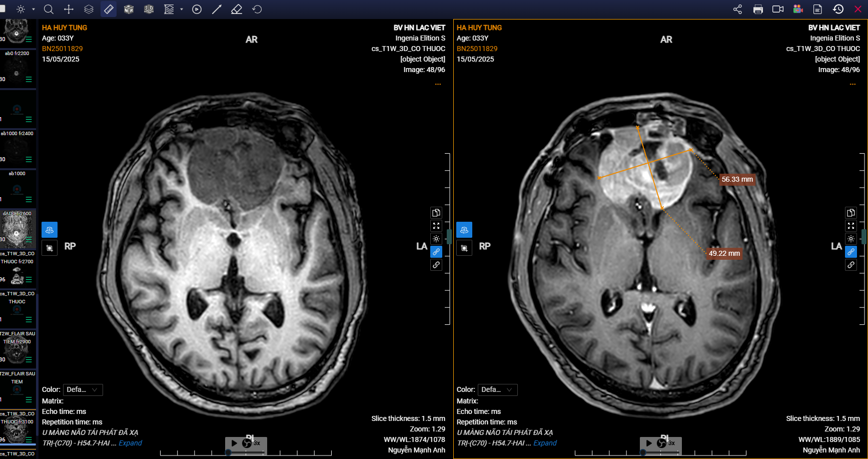This screenshot has height=459, width=868.
Task: Pick the eraser tool
Action: tap(237, 10)
